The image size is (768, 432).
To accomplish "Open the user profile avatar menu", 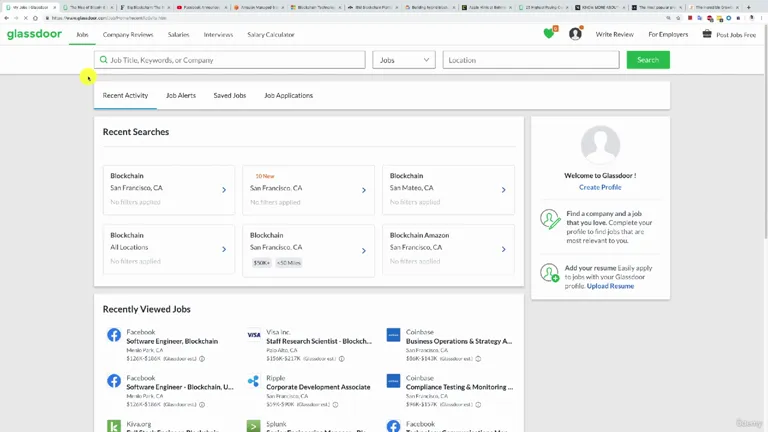I will (575, 33).
